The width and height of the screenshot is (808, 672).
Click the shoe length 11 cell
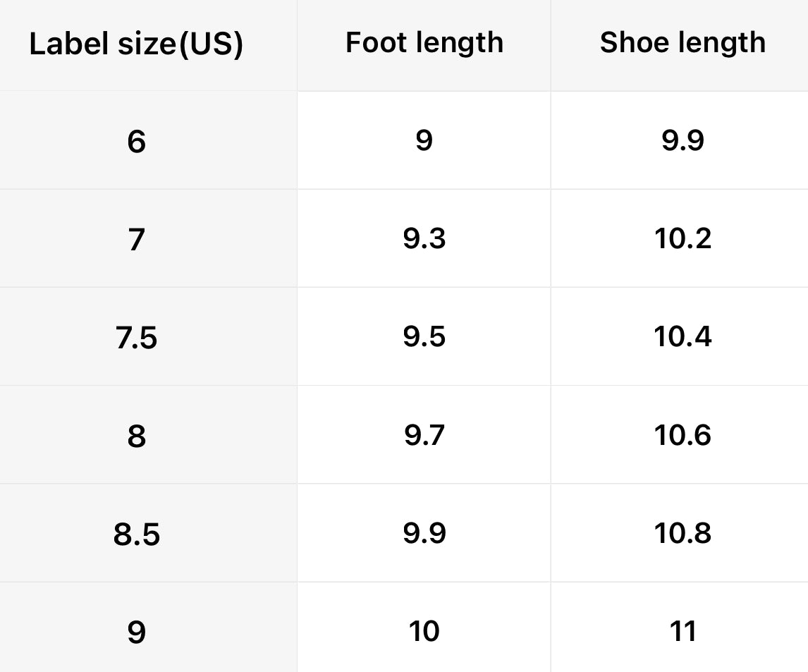click(x=682, y=630)
